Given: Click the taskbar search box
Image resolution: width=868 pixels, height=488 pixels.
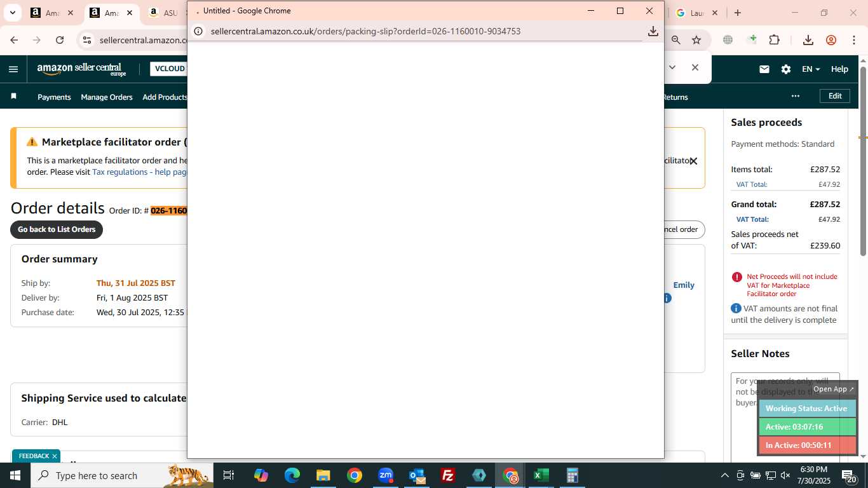Looking at the screenshot, I should (x=122, y=475).
